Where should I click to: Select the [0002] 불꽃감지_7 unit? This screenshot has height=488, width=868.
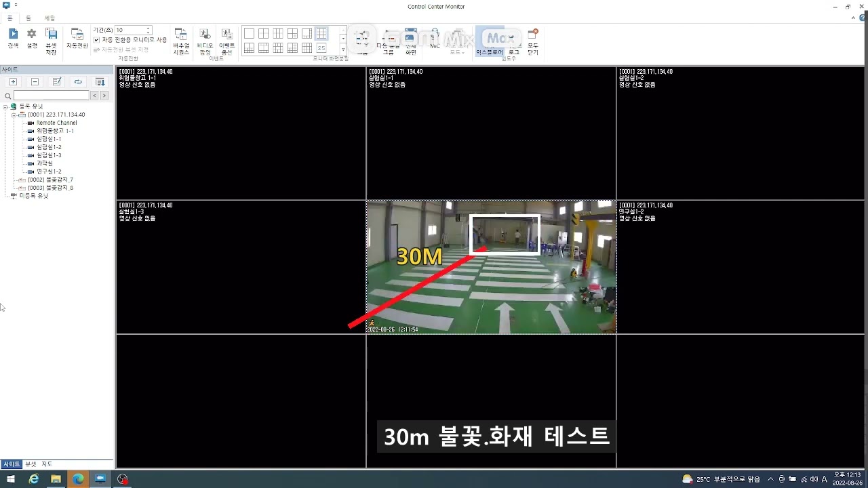51,180
